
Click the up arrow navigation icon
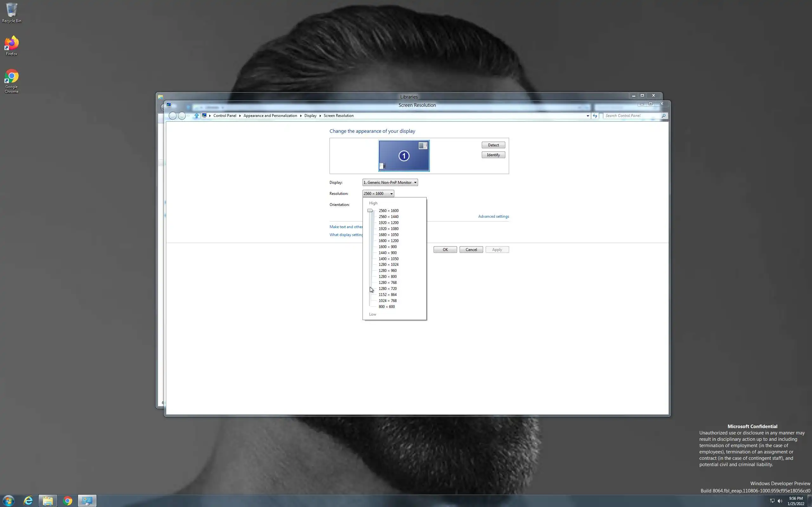click(x=197, y=116)
